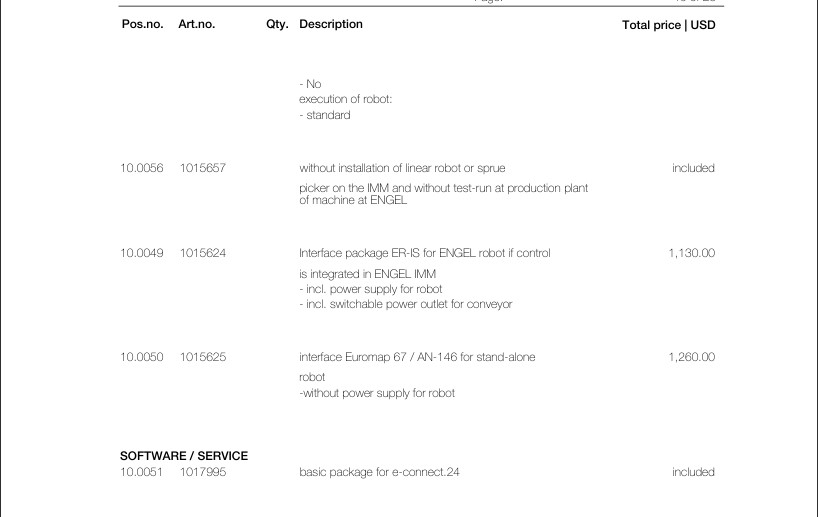Click the Qty. column header
Viewport: 818px width, 517px height.
coord(277,25)
